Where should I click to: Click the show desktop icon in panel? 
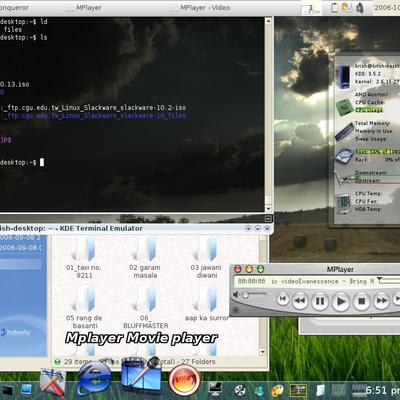26,389
